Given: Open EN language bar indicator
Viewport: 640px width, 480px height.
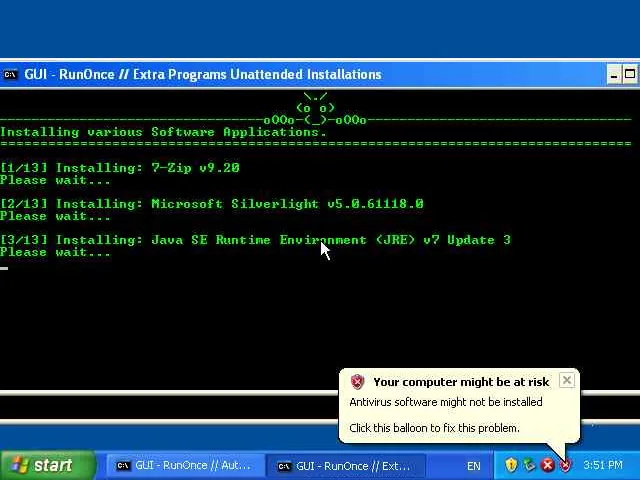Looking at the screenshot, I should [473, 466].
